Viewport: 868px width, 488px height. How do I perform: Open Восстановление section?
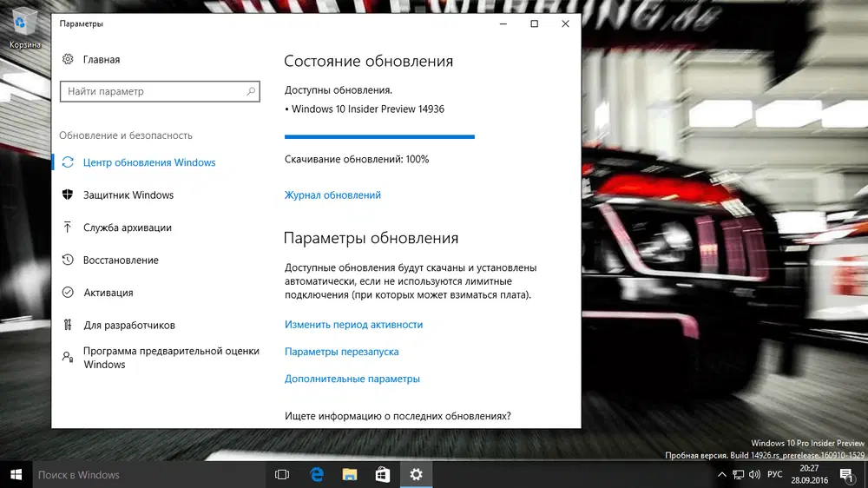(121, 260)
